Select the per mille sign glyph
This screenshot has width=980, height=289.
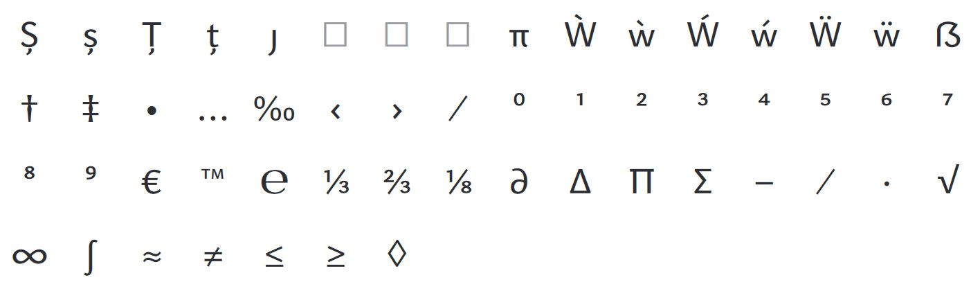click(x=274, y=109)
